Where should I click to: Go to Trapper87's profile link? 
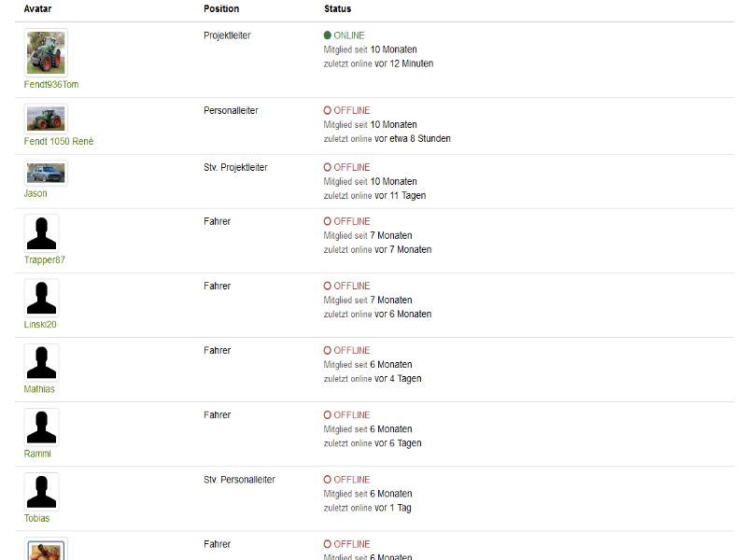click(45, 260)
